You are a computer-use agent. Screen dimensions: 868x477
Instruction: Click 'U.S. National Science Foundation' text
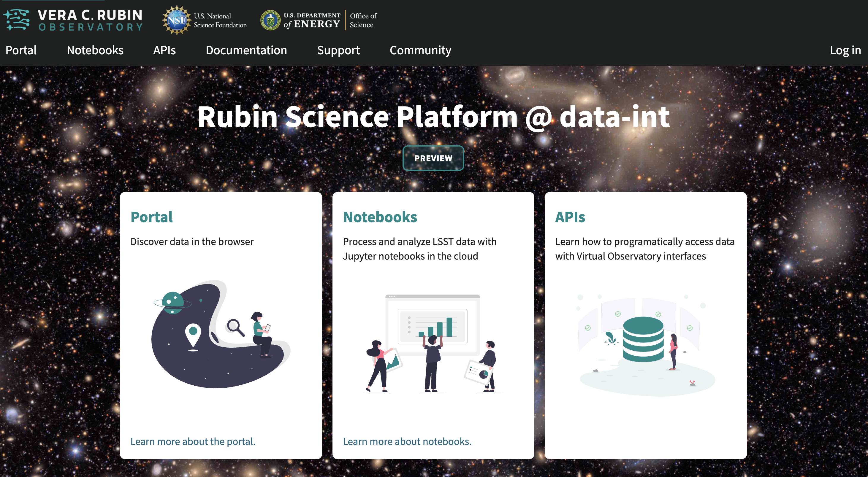(x=220, y=20)
